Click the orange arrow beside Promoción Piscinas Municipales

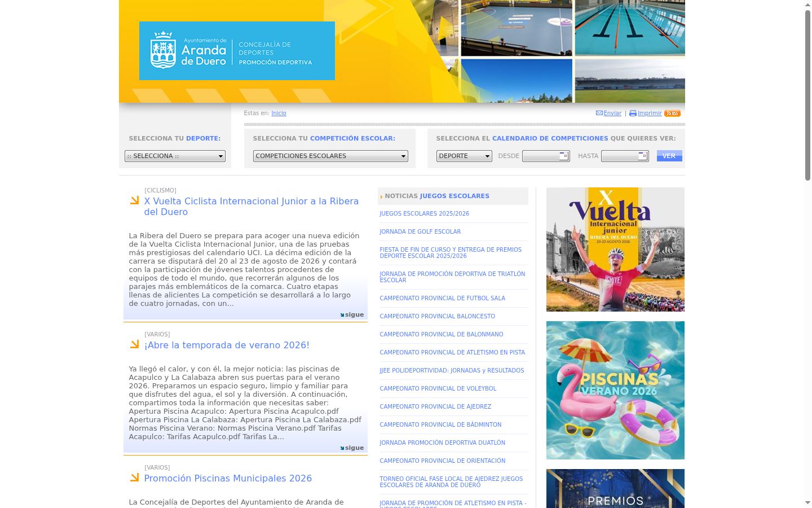pos(134,478)
